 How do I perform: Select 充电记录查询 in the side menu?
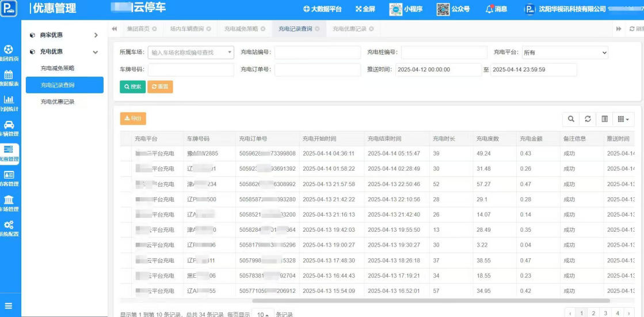pos(64,85)
